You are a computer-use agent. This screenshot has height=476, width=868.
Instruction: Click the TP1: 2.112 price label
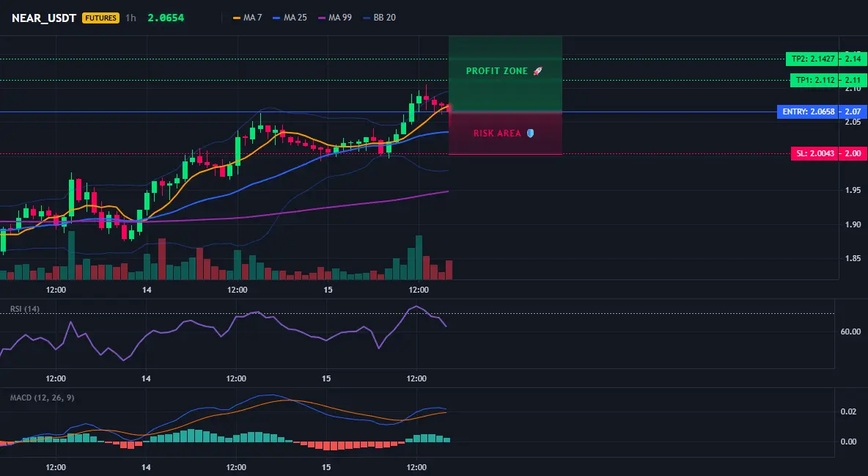click(x=814, y=81)
